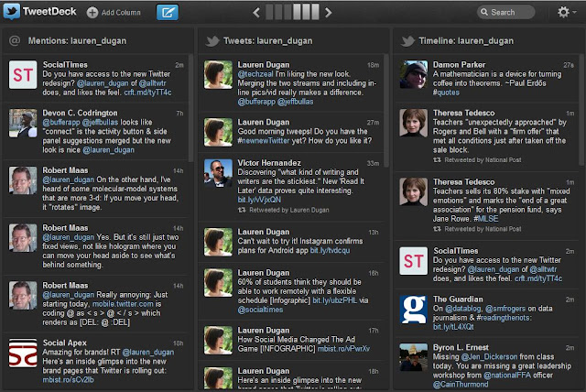Click the Timeline column bird icon

click(407, 40)
